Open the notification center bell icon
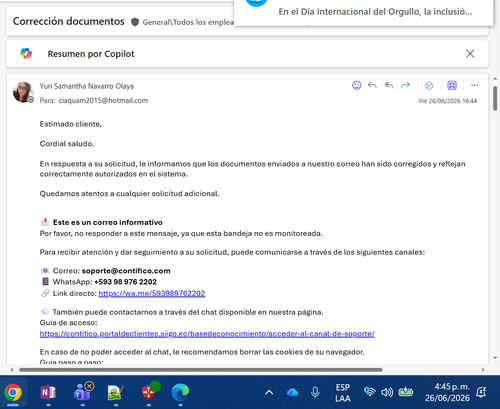 481,392
